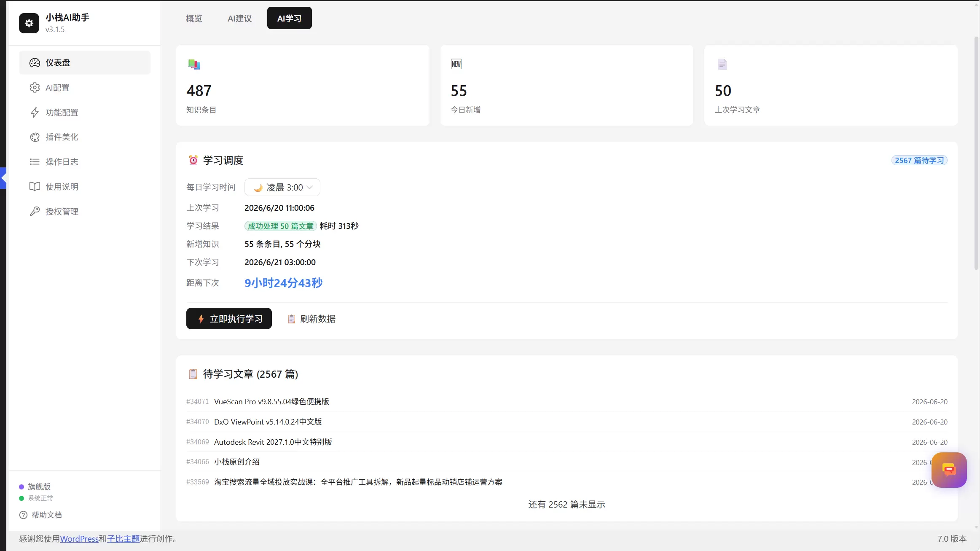Screen dimensions: 980x551
Task: Click the books icon above 487 知识条目
Action: click(194, 65)
